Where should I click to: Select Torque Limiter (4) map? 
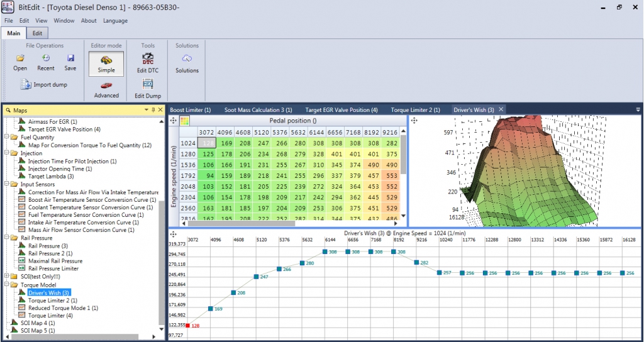click(50, 316)
